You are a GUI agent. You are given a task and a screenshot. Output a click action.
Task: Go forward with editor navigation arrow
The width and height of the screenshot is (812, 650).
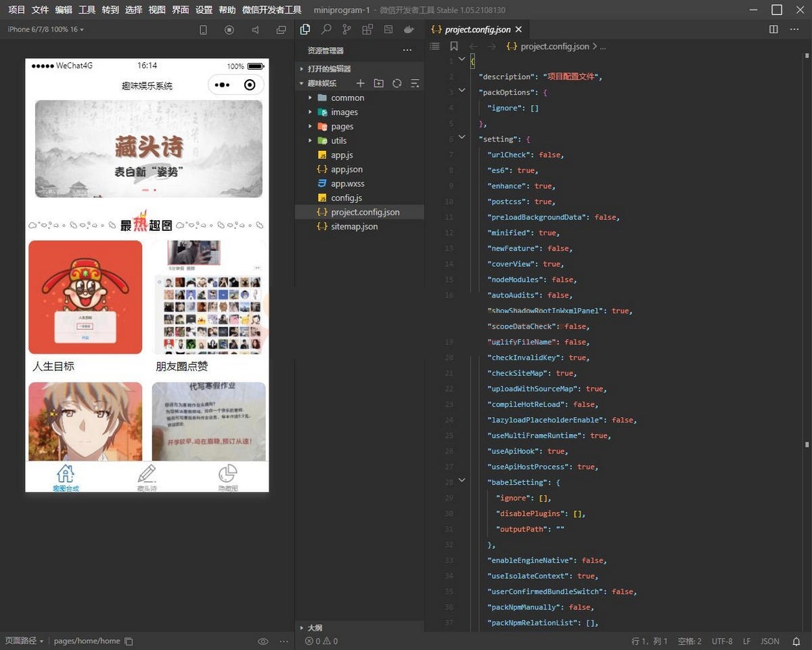[492, 47]
